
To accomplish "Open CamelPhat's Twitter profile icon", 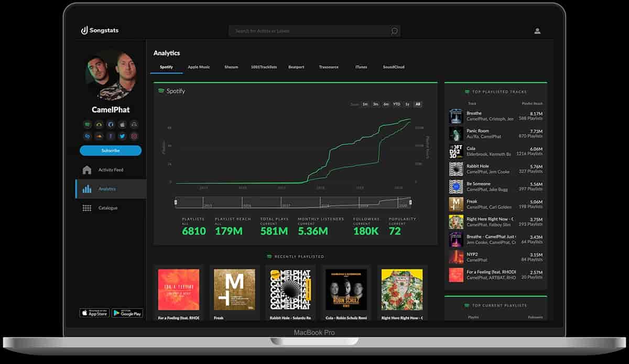I will (x=122, y=136).
